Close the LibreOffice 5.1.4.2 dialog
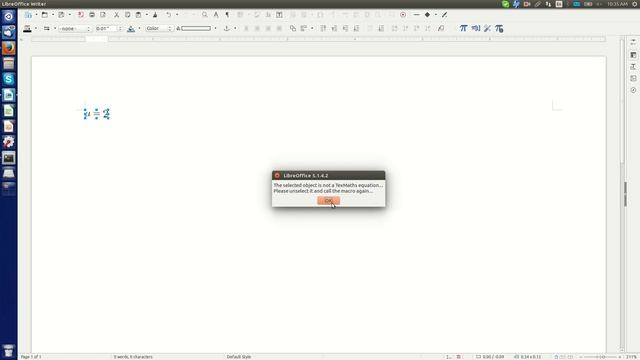The image size is (640, 360). point(277,176)
